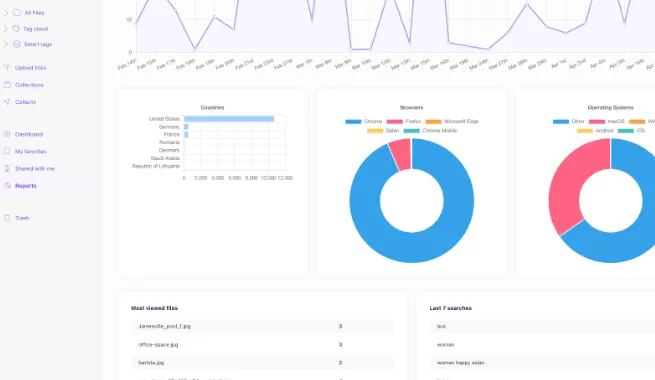Click the Upload links icon
This screenshot has height=380, width=655.
point(7,67)
